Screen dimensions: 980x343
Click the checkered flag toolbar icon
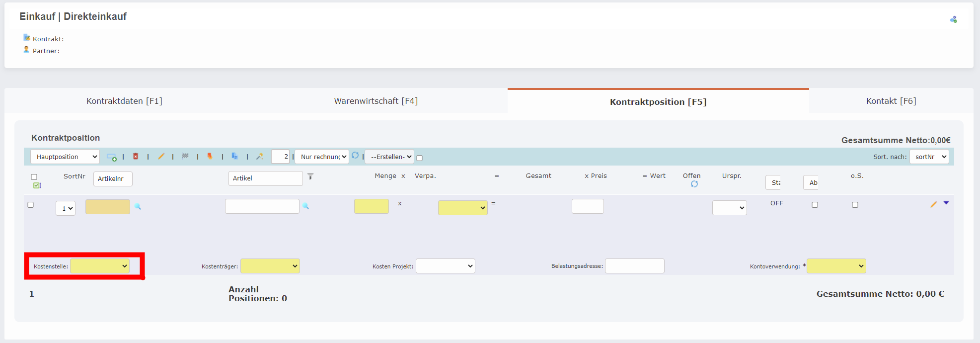pyautogui.click(x=185, y=156)
